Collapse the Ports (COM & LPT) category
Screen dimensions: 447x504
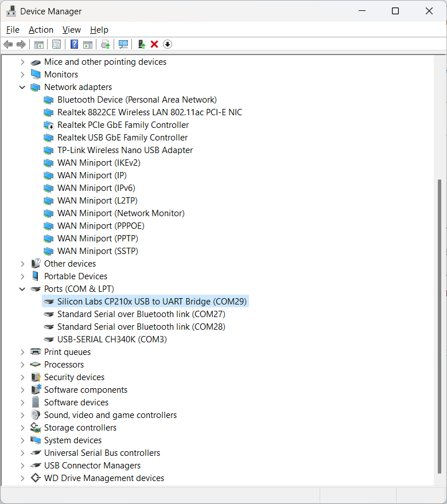tap(22, 289)
